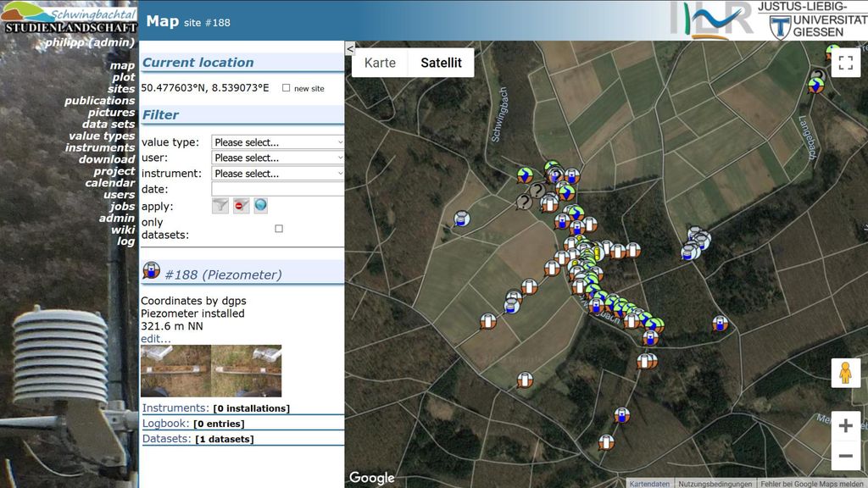
Task: Click the southernmost orange site marker
Action: [x=606, y=442]
